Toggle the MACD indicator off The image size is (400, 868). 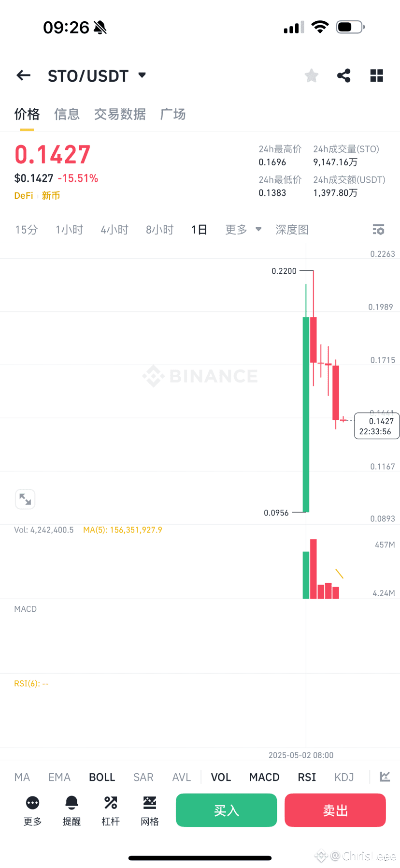click(264, 777)
